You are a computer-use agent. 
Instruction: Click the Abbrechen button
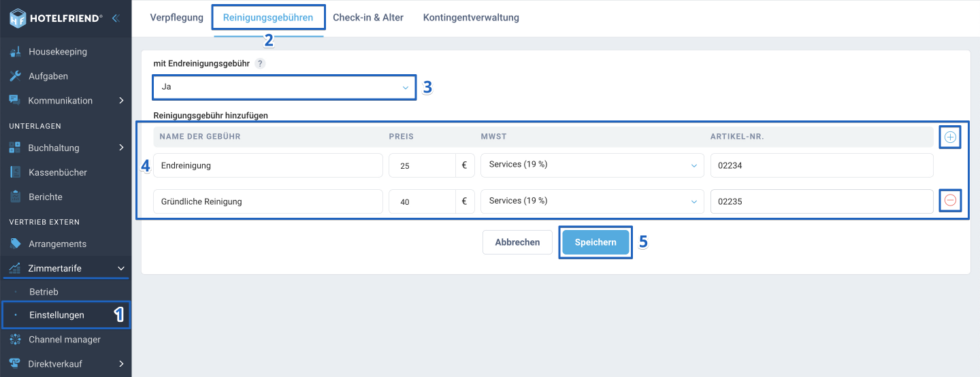coord(517,242)
